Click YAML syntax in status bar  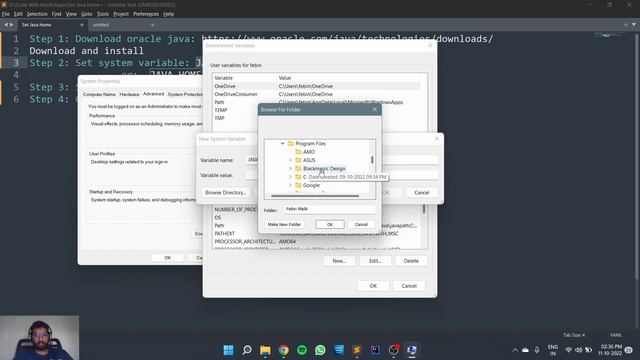click(x=616, y=335)
